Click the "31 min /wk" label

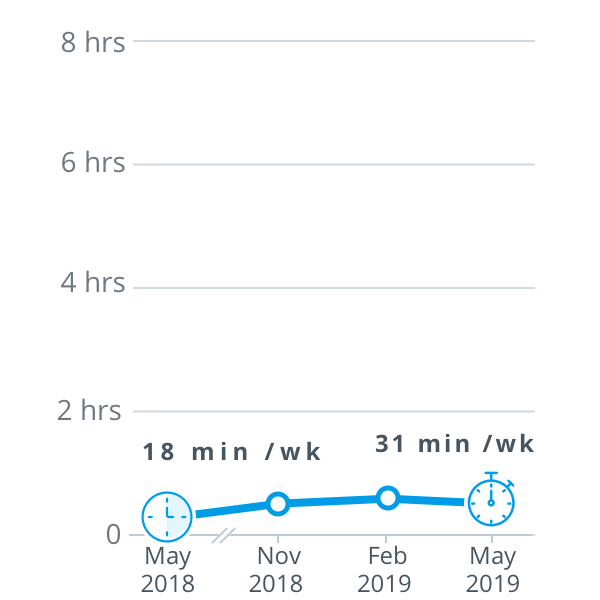tap(455, 444)
